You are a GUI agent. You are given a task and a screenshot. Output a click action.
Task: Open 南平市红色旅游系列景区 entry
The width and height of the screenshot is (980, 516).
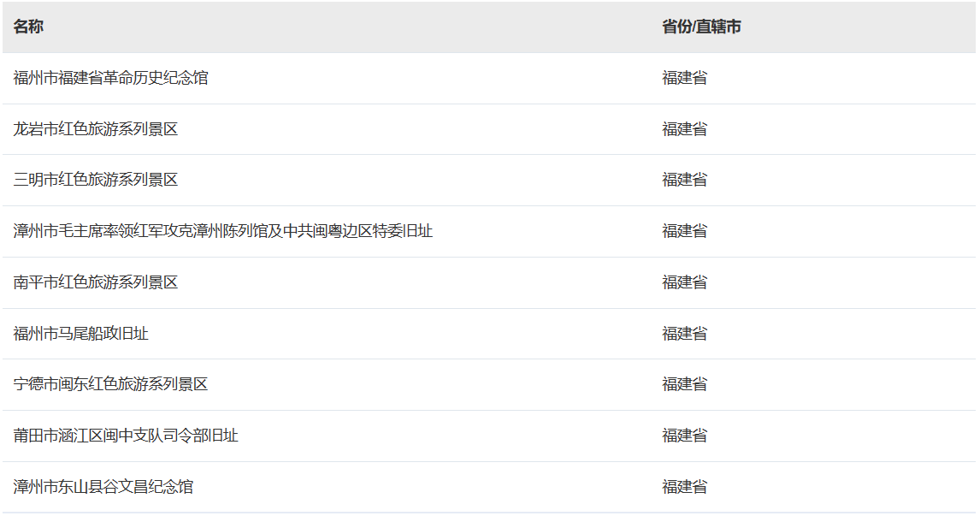96,282
